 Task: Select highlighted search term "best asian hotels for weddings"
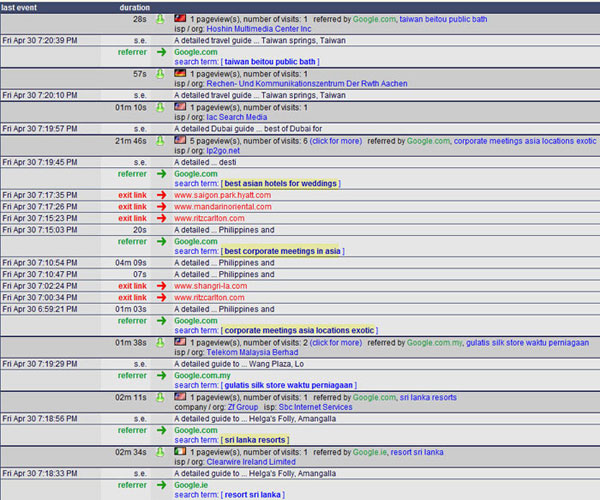click(x=282, y=184)
